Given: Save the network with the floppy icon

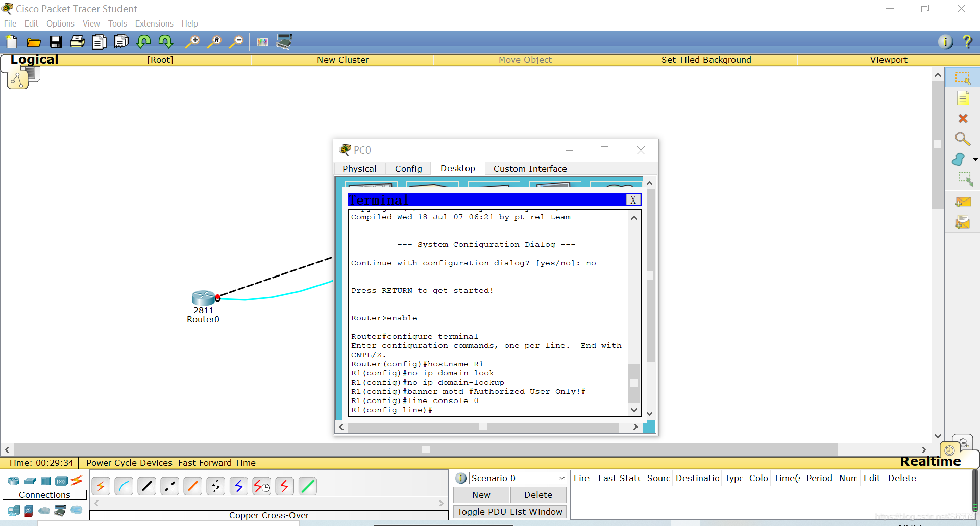Looking at the screenshot, I should 56,42.
